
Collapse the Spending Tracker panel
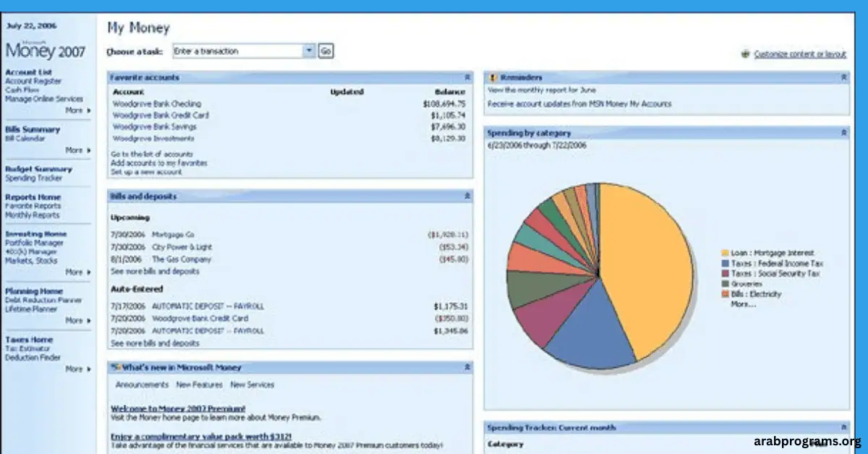click(844, 427)
